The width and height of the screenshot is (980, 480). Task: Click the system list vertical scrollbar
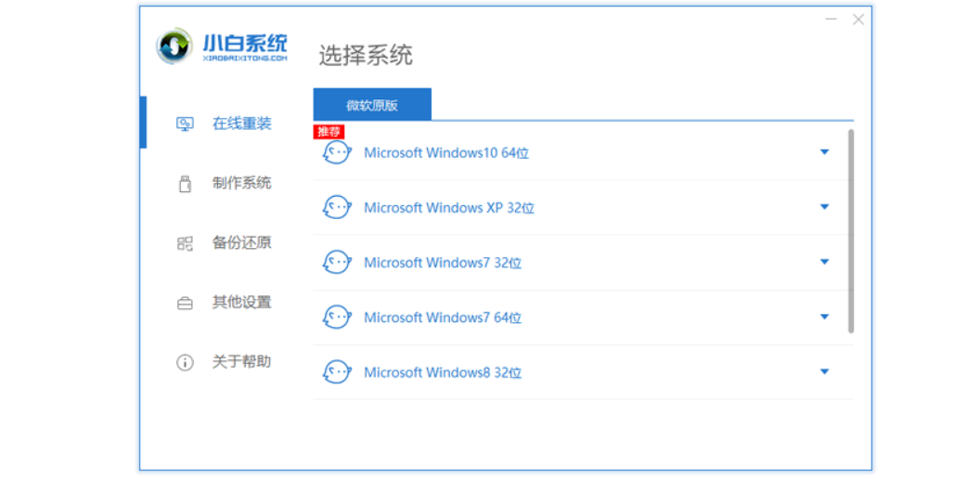point(851,232)
